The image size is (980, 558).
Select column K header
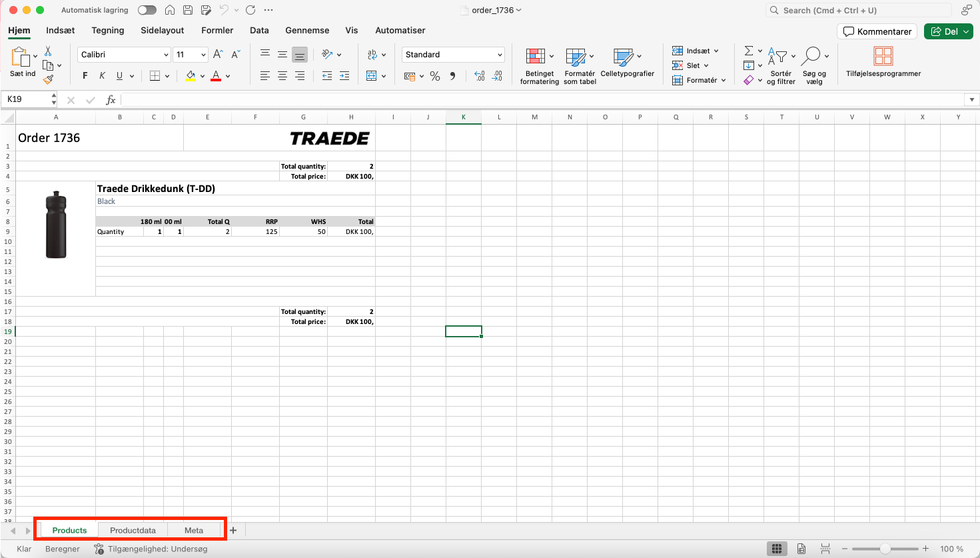coord(464,117)
